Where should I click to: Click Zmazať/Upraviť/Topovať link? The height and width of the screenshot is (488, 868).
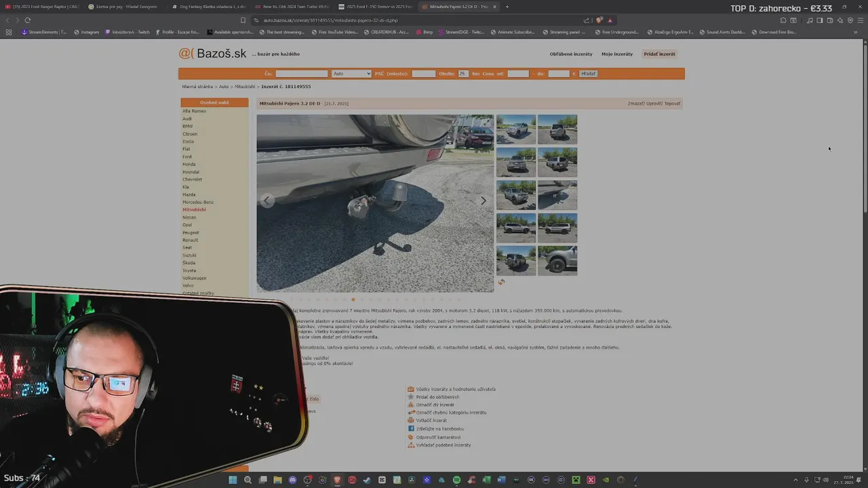pos(654,104)
